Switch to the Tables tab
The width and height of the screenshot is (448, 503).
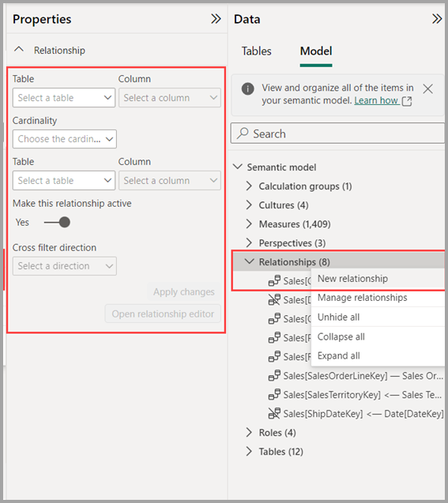[257, 51]
